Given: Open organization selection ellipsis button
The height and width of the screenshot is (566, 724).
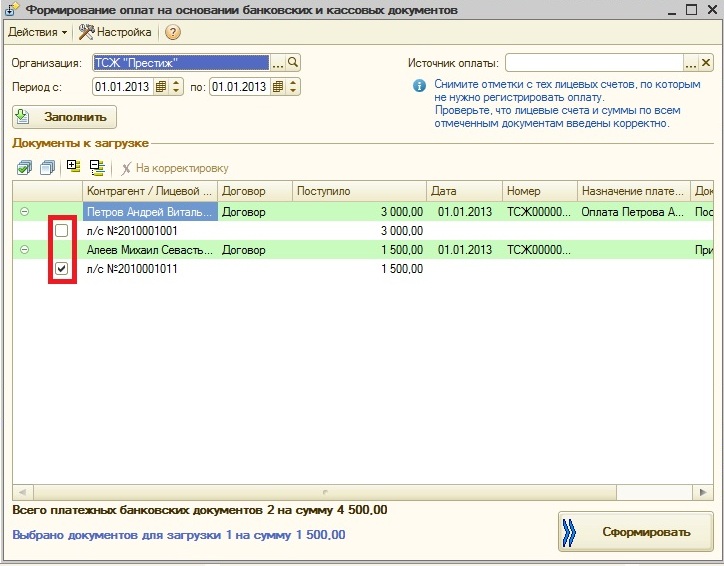Looking at the screenshot, I should 278,63.
